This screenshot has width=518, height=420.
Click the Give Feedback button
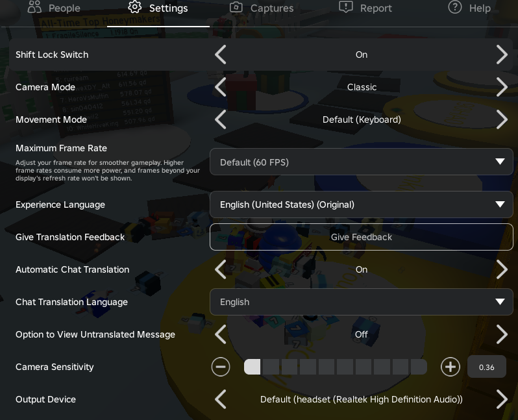click(x=362, y=237)
